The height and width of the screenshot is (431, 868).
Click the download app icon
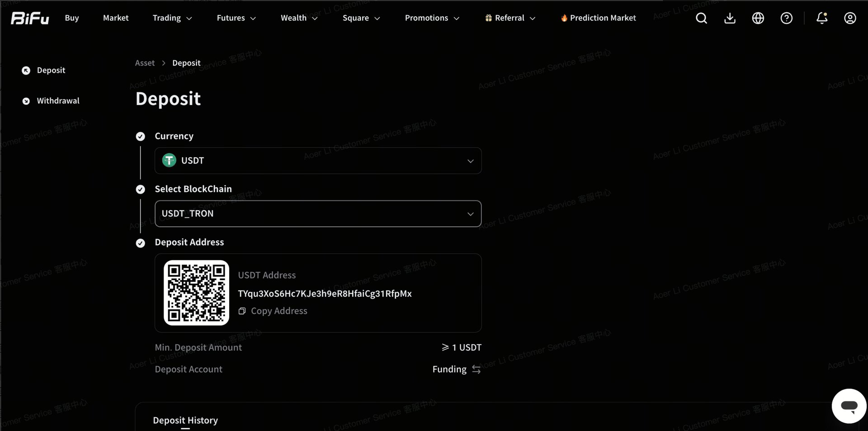pyautogui.click(x=730, y=18)
